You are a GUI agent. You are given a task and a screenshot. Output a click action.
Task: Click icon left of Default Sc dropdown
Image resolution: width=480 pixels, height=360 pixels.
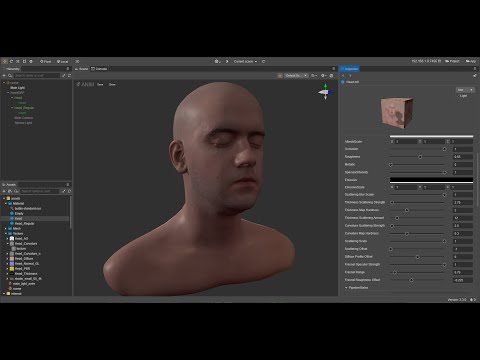tap(280, 76)
